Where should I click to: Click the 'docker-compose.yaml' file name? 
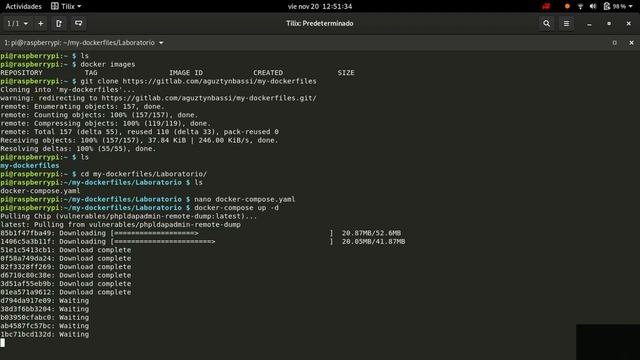point(40,191)
